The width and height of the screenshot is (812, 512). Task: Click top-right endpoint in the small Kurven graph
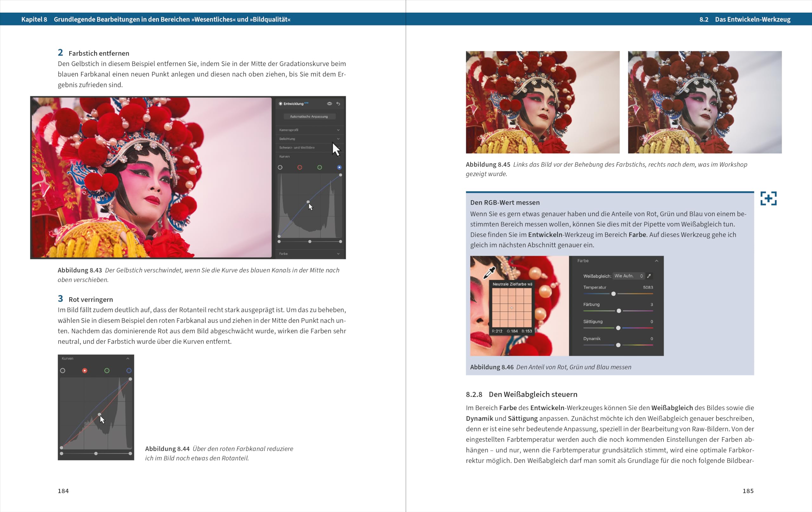coord(130,379)
